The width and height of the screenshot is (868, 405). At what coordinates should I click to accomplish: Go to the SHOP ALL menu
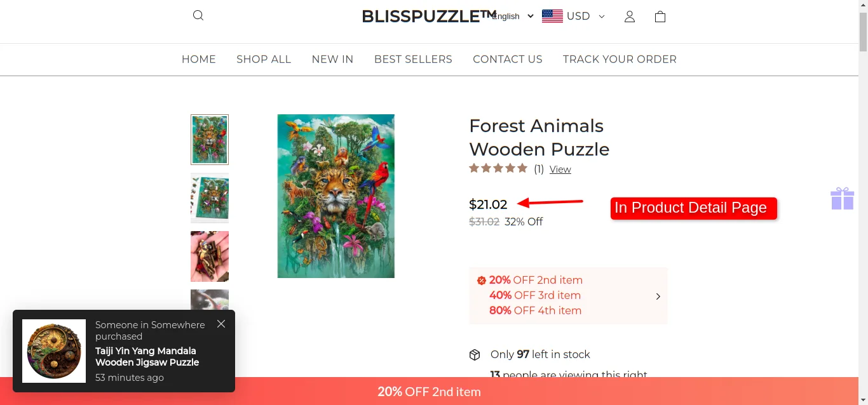(x=264, y=59)
